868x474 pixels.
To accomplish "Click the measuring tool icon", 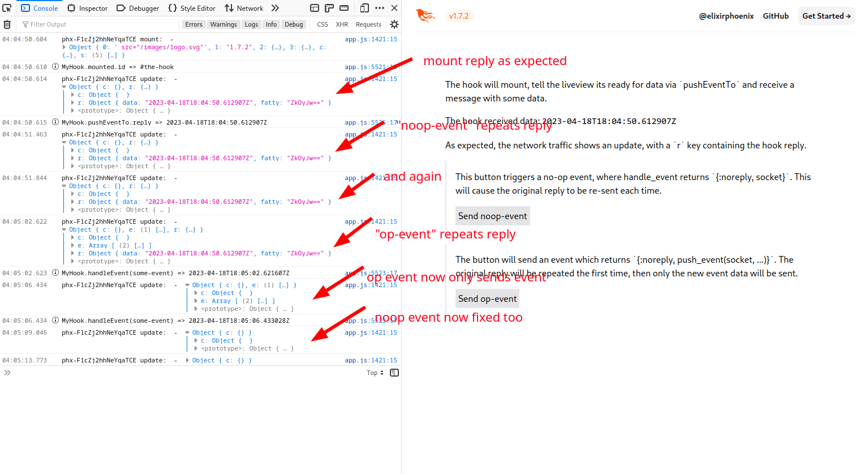I will [x=329, y=8].
